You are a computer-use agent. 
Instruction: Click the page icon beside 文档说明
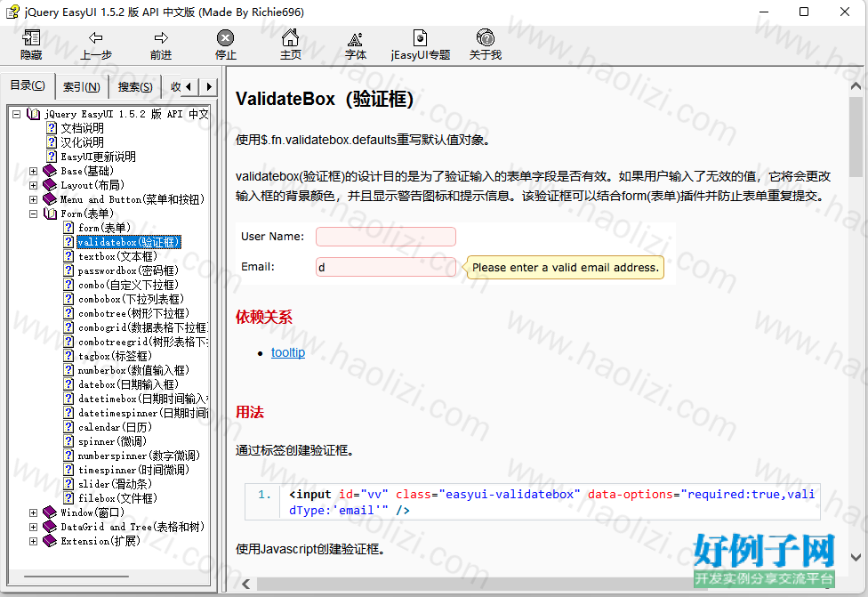(x=52, y=128)
